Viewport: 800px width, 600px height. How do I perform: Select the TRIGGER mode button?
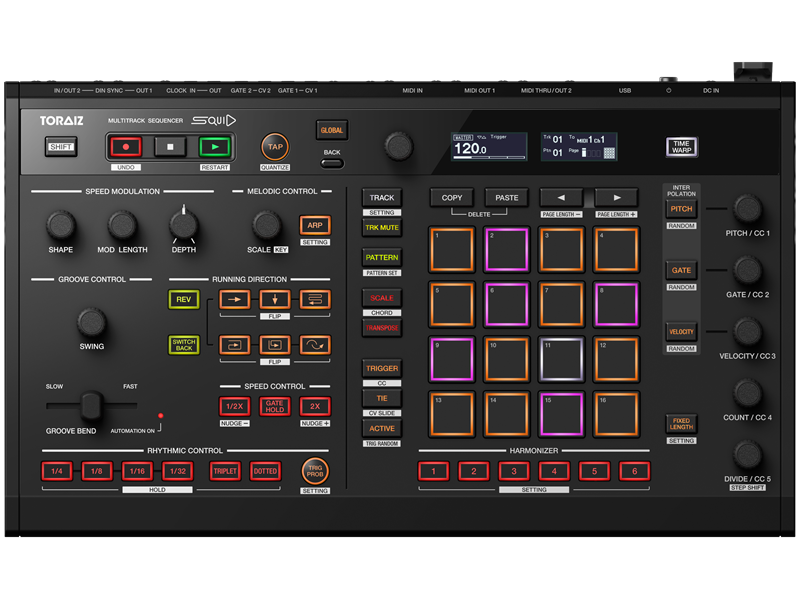coord(382,368)
